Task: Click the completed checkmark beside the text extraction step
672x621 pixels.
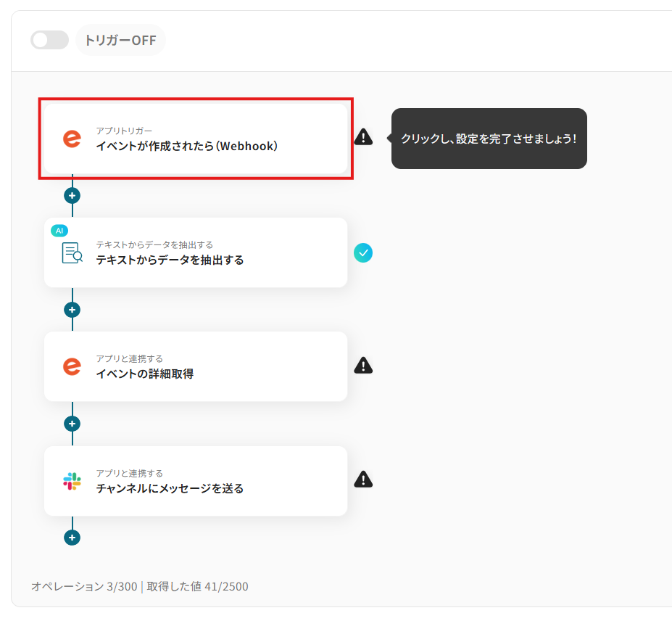Action: pyautogui.click(x=363, y=253)
